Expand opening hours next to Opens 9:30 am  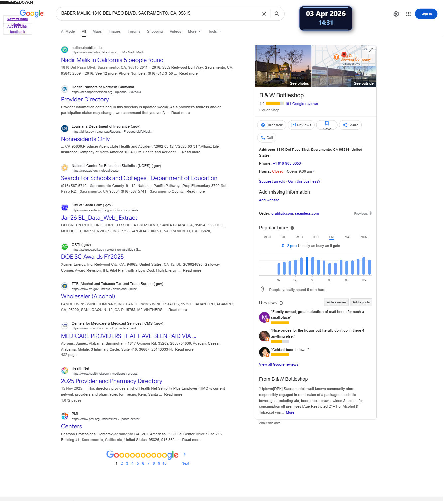[314, 171]
